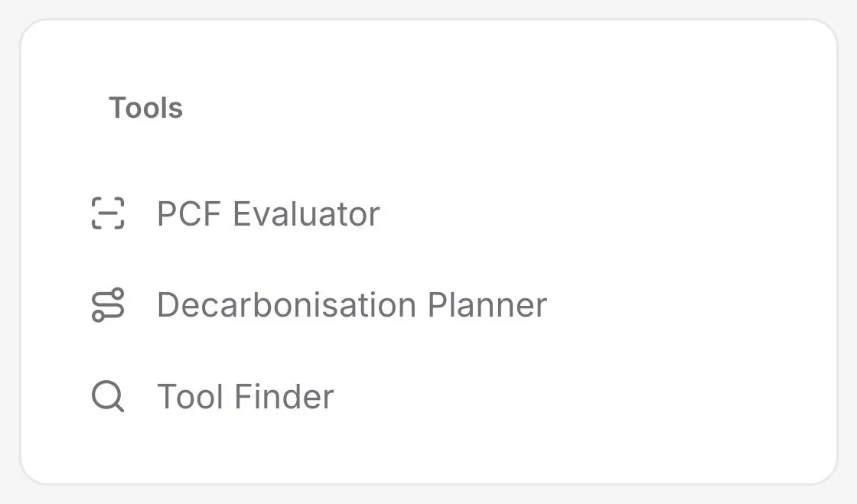Image resolution: width=857 pixels, height=504 pixels.
Task: Select the winding path icon beside Decarbonisation Planner
Action: point(108,304)
